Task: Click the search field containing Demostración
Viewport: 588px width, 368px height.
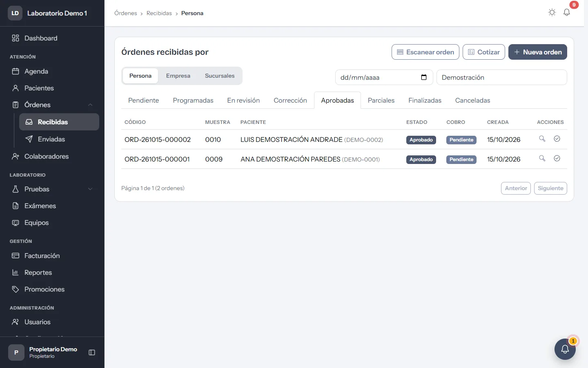Action: (502, 77)
